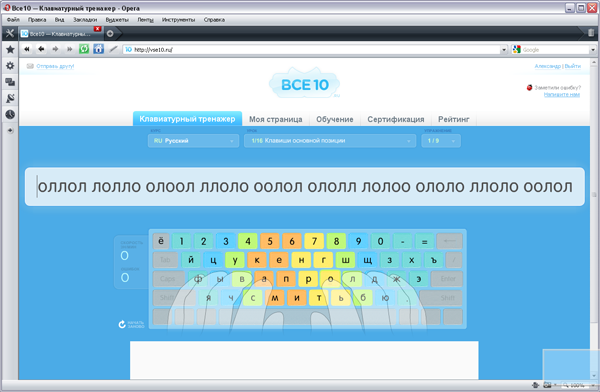Expand the RU Русский course dropdown
Viewport: 600px width, 392px height.
[x=193, y=141]
